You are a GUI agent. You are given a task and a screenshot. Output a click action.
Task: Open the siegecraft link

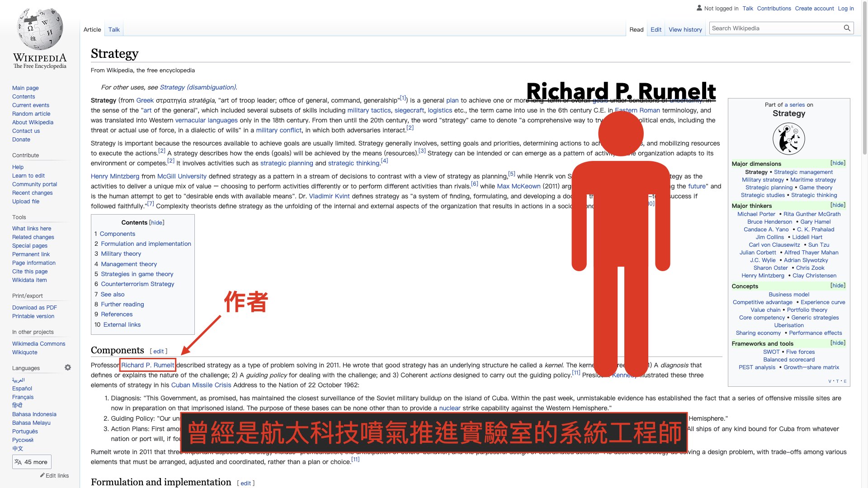pos(409,110)
